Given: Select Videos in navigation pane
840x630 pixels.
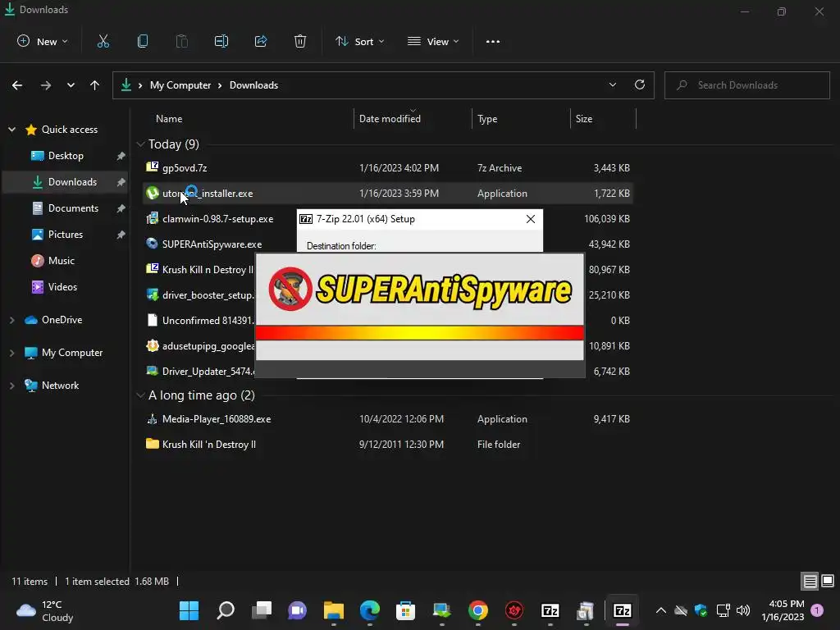Looking at the screenshot, I should coord(66,287).
